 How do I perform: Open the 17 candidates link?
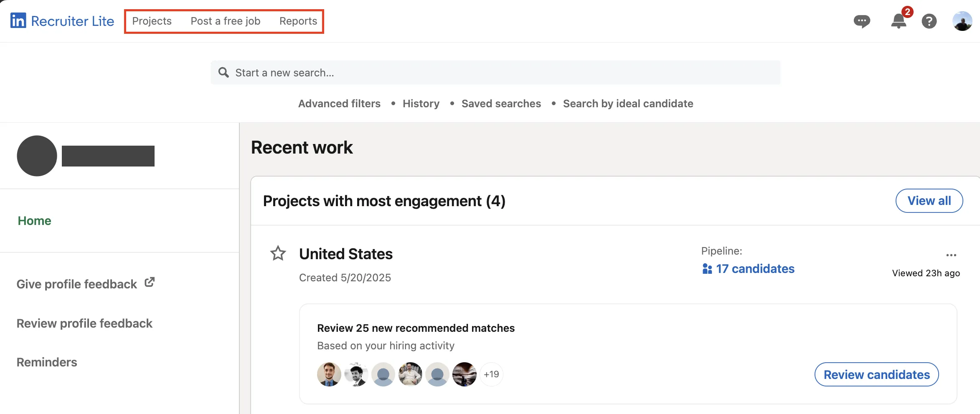coord(755,269)
